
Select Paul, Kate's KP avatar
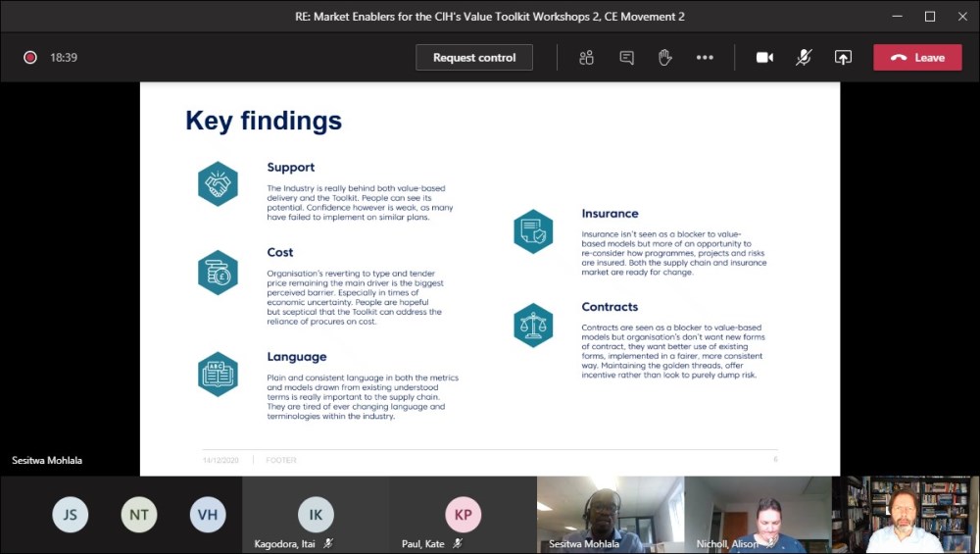coord(464,515)
